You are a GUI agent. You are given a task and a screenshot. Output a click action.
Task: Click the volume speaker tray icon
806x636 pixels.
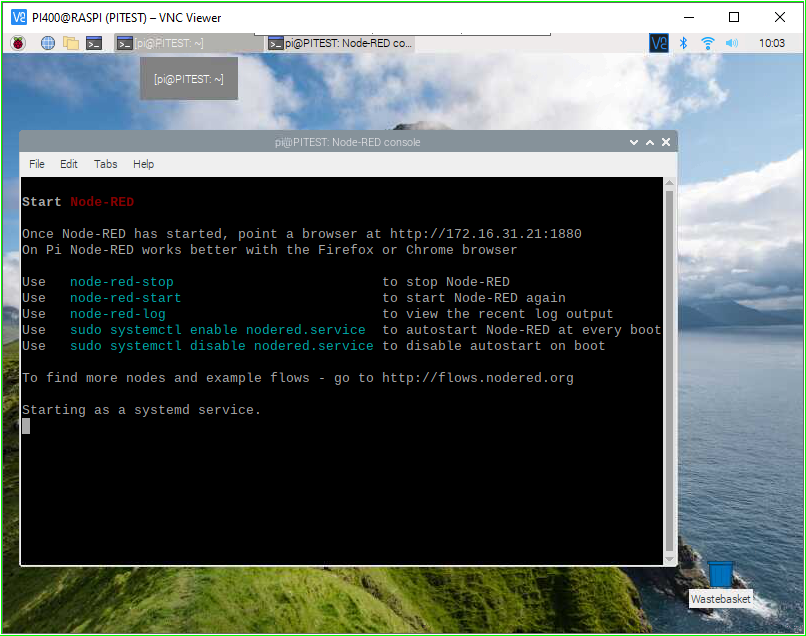click(x=731, y=43)
